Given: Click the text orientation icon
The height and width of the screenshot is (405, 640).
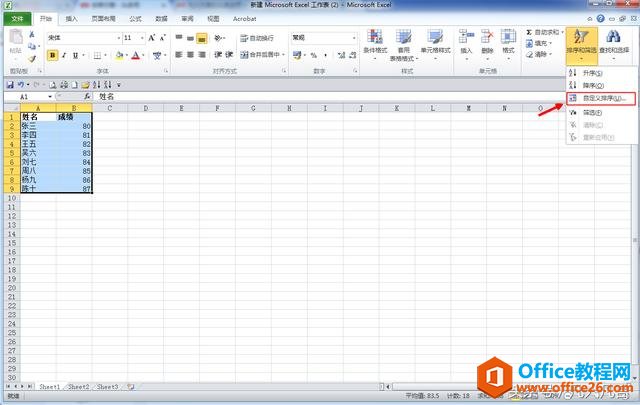Looking at the screenshot, I should (x=218, y=38).
